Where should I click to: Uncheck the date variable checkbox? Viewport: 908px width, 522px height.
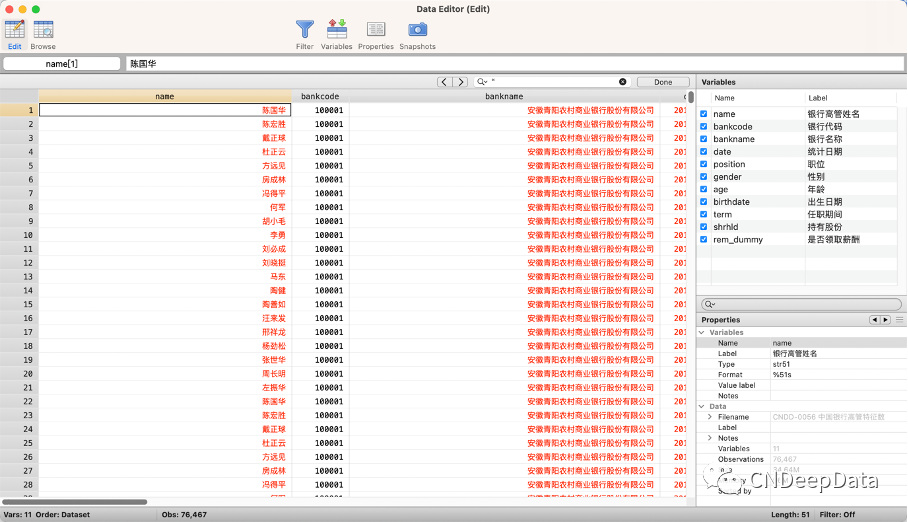click(704, 152)
